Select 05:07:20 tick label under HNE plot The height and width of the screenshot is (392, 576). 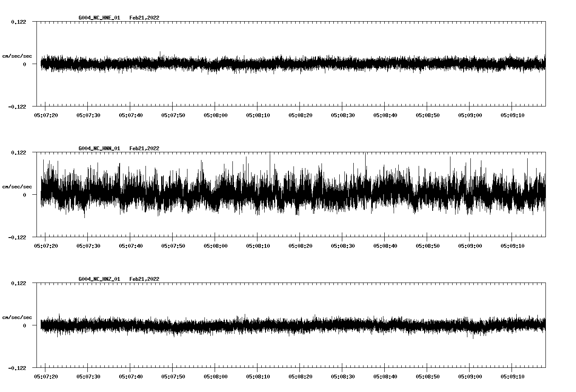(x=46, y=115)
